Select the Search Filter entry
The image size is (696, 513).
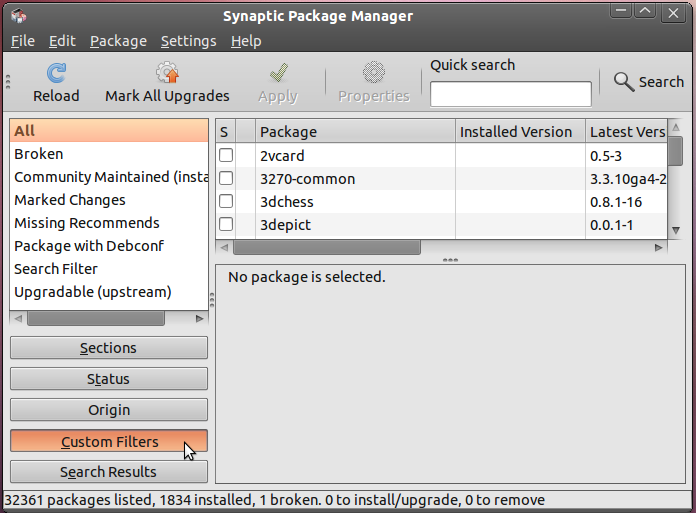coord(109,269)
